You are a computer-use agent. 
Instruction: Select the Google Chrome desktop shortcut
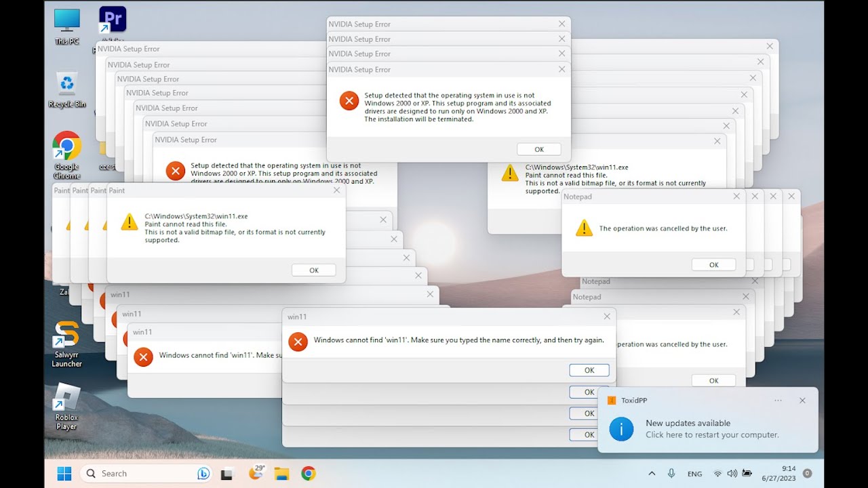click(x=67, y=155)
